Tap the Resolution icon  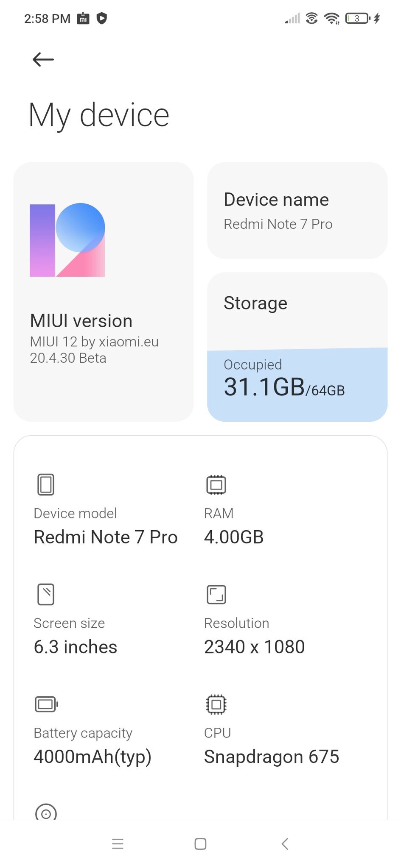point(216,594)
